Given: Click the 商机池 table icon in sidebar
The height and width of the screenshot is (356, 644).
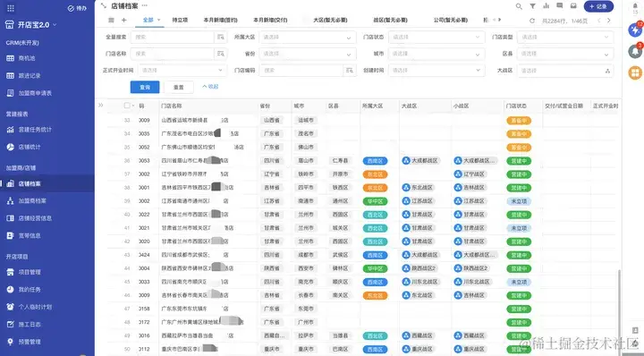Looking at the screenshot, I should (10, 58).
